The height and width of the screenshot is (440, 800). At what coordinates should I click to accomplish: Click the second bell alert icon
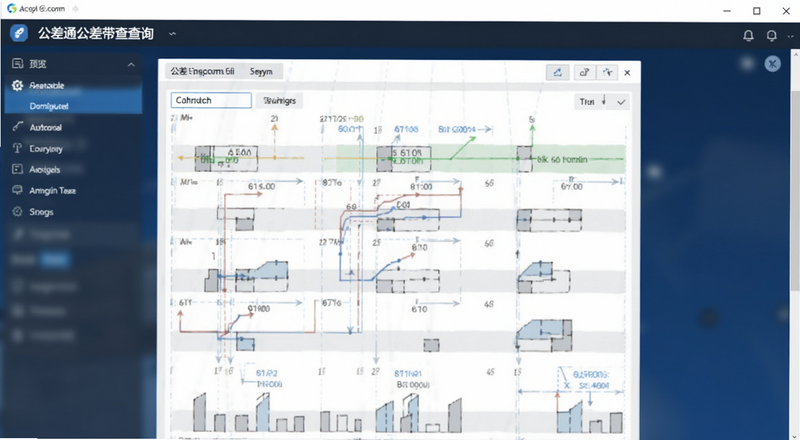coord(771,35)
